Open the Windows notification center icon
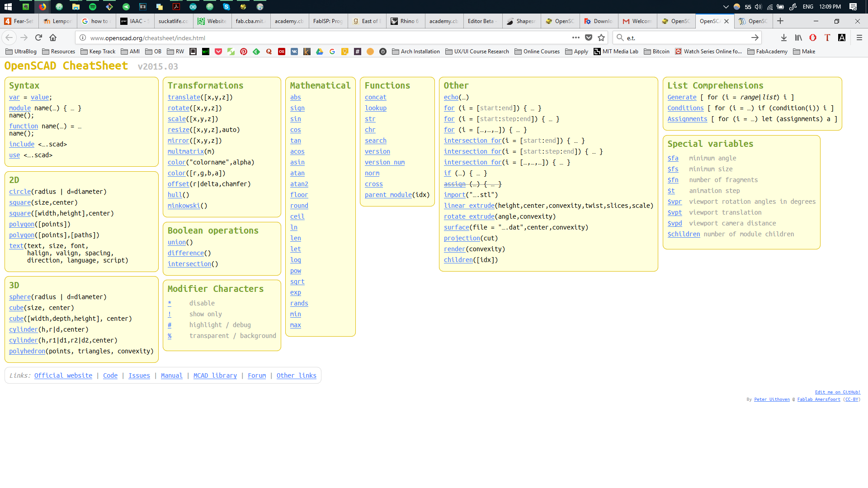 (853, 7)
